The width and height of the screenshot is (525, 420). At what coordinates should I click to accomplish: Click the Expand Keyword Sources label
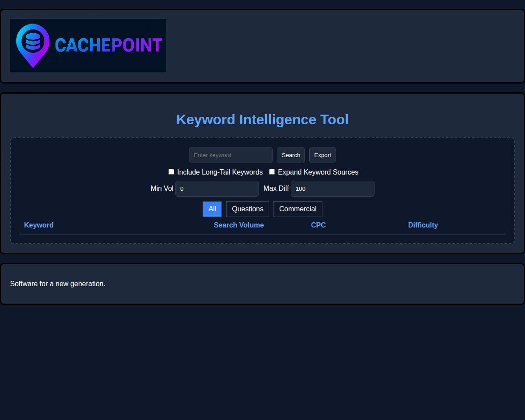click(x=318, y=172)
